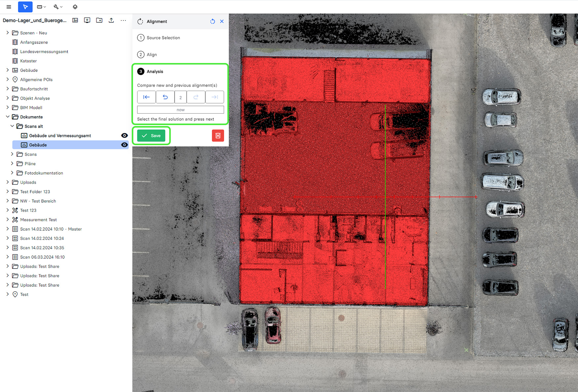Screen dimensions: 578x392
Task: Open the measurement tool dropdown
Action: point(41,7)
